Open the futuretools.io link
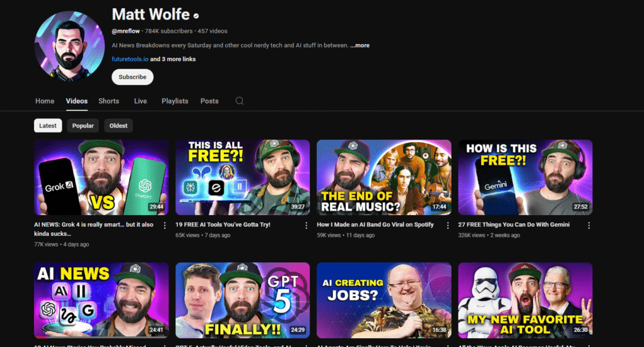Image resolution: width=644 pixels, height=347 pixels. (130, 59)
